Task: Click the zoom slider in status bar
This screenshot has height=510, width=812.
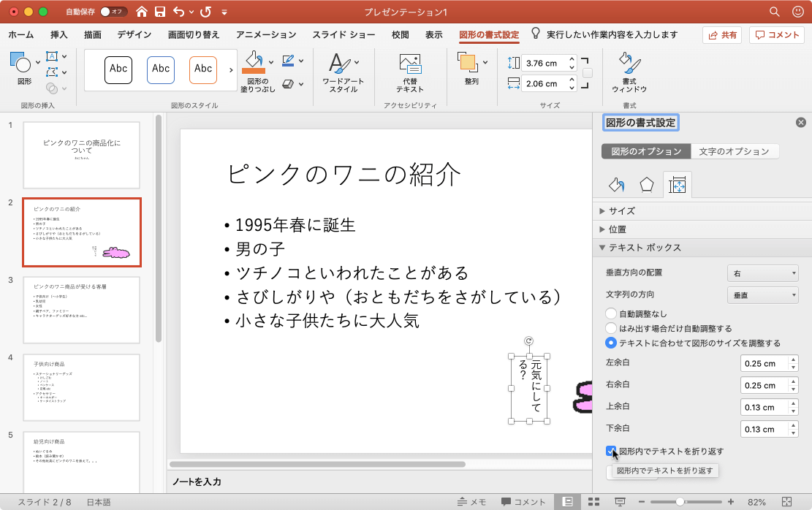Action: point(680,502)
